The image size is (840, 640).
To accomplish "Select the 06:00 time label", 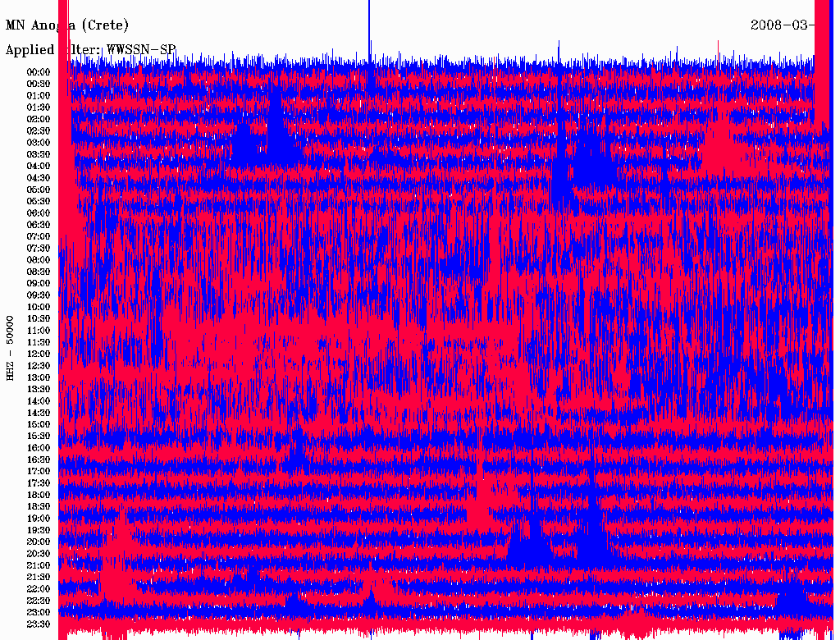I will [x=39, y=213].
